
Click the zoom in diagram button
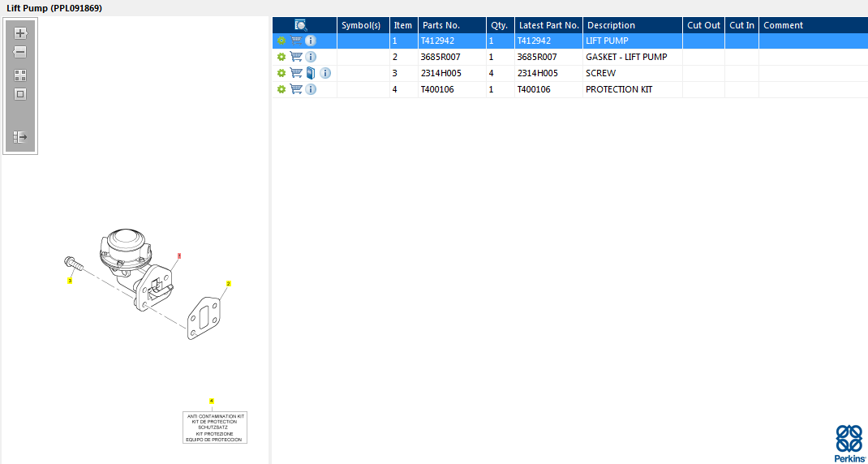(x=20, y=33)
